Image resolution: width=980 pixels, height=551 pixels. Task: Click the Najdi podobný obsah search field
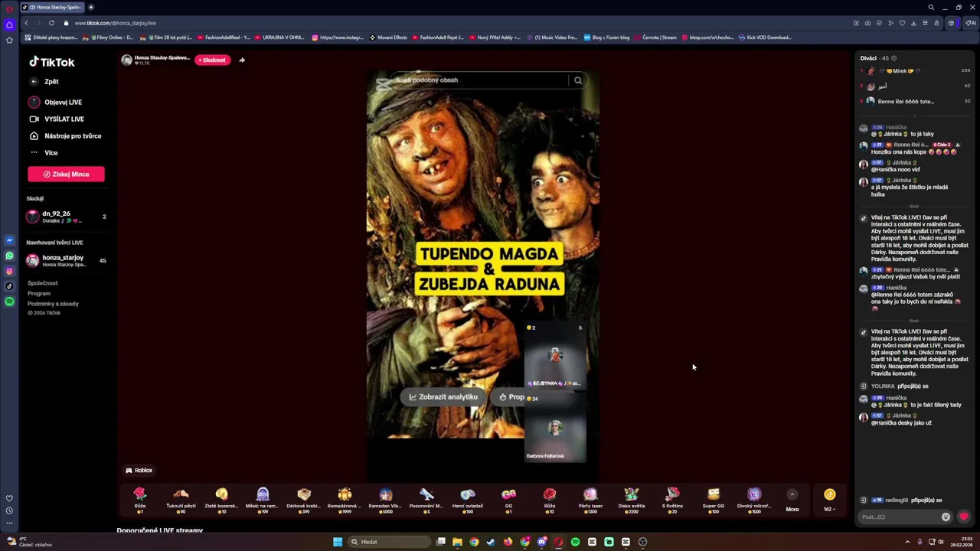[479, 80]
